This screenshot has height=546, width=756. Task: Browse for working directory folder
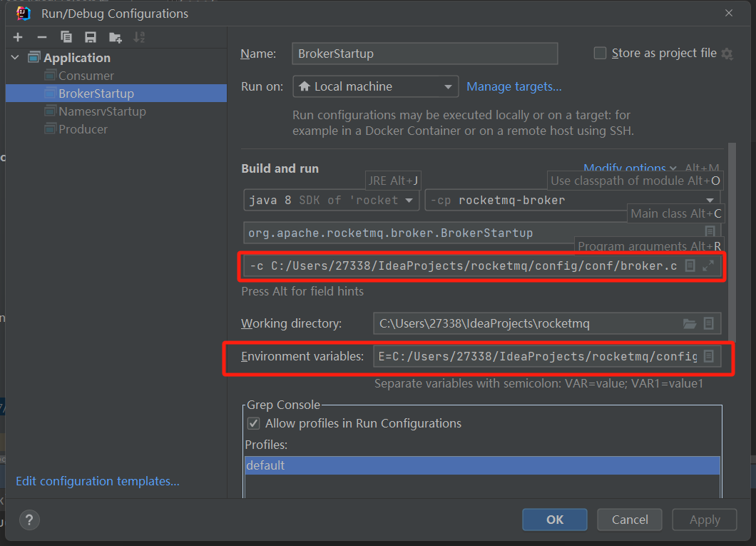(x=690, y=323)
